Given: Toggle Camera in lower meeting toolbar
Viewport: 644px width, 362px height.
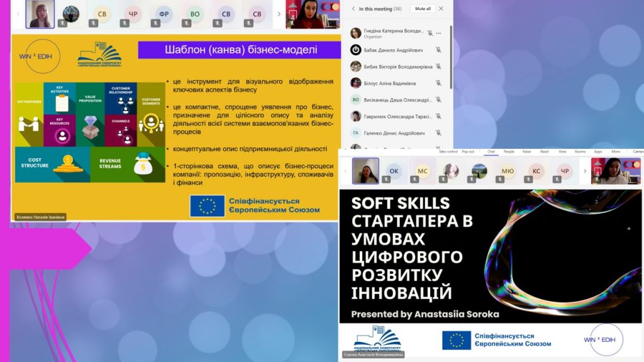Looking at the screenshot, I should point(638,152).
